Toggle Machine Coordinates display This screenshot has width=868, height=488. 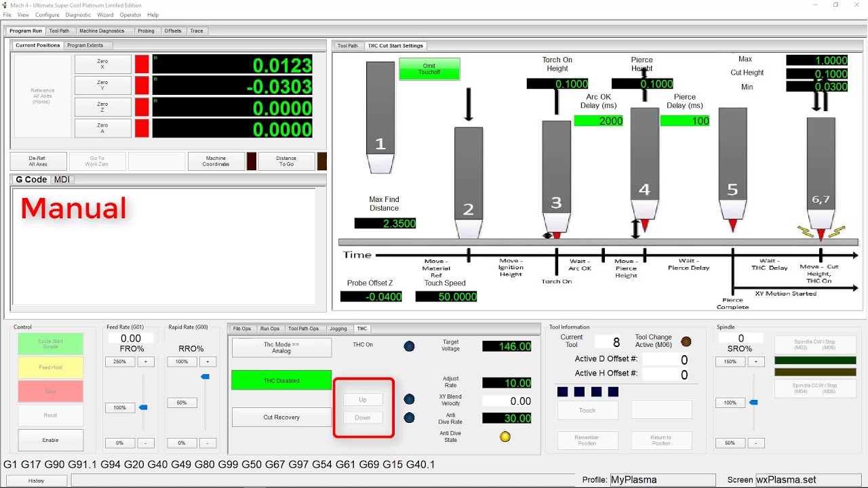pos(216,161)
